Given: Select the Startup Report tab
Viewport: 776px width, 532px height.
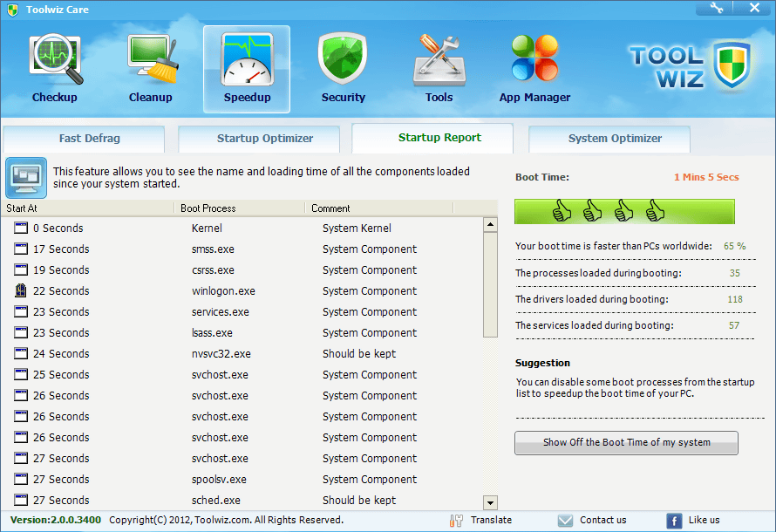Looking at the screenshot, I should pos(432,138).
